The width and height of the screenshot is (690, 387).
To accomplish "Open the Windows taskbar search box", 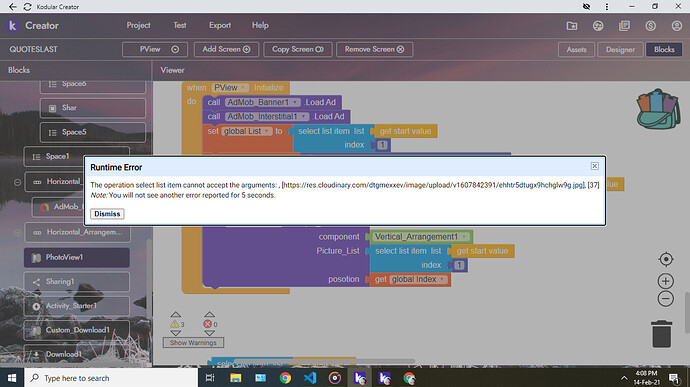I will point(111,378).
